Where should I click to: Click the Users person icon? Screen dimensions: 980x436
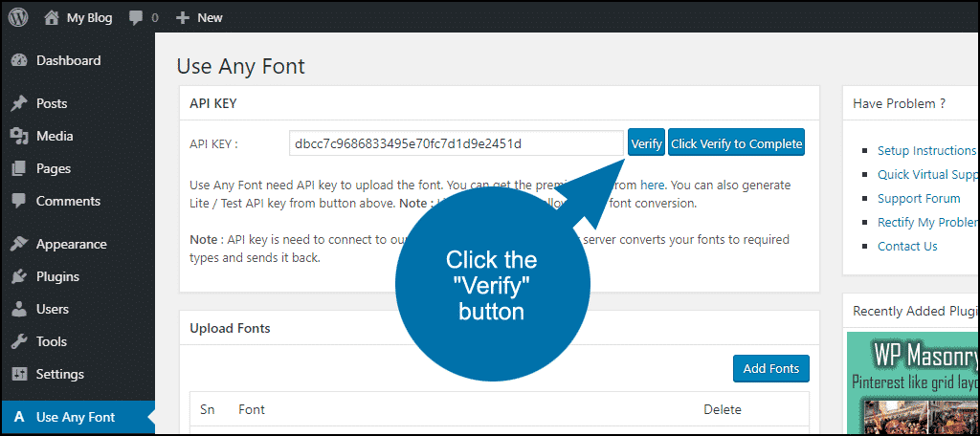coord(19,309)
